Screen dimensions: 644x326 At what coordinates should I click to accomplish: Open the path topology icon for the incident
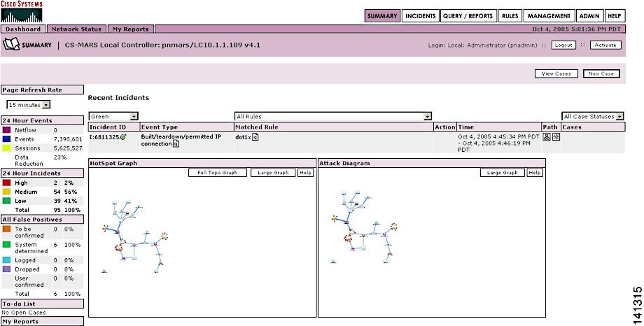(x=546, y=137)
